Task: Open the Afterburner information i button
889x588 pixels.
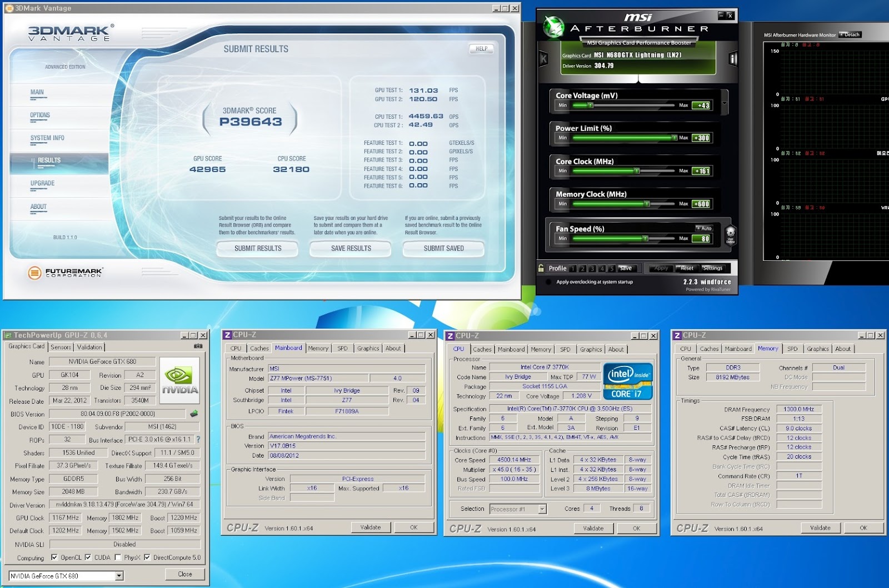Action: (x=733, y=58)
